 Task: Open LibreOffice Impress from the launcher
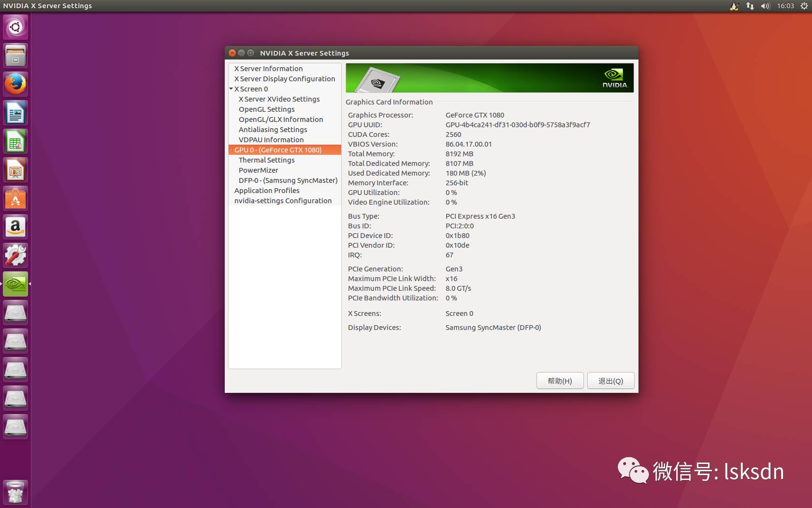coord(15,169)
